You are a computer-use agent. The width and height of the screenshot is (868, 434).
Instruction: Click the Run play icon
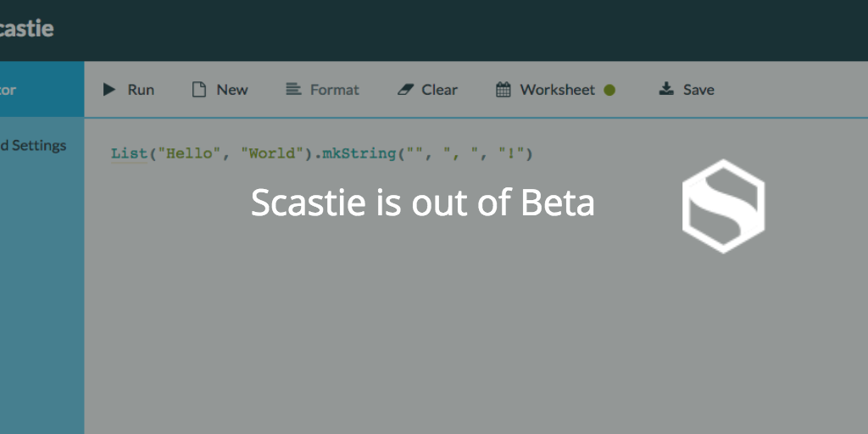tap(109, 90)
